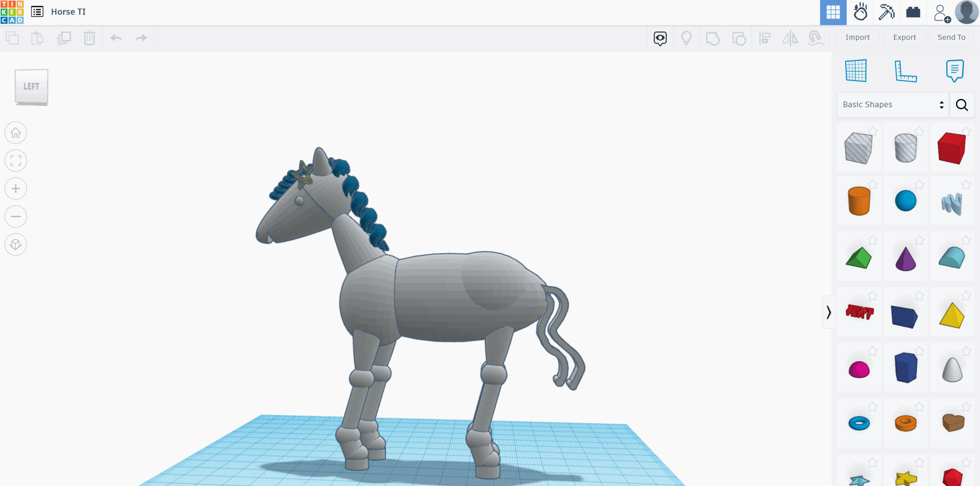Zoom out with the minus button
The image size is (980, 486).
point(16,217)
